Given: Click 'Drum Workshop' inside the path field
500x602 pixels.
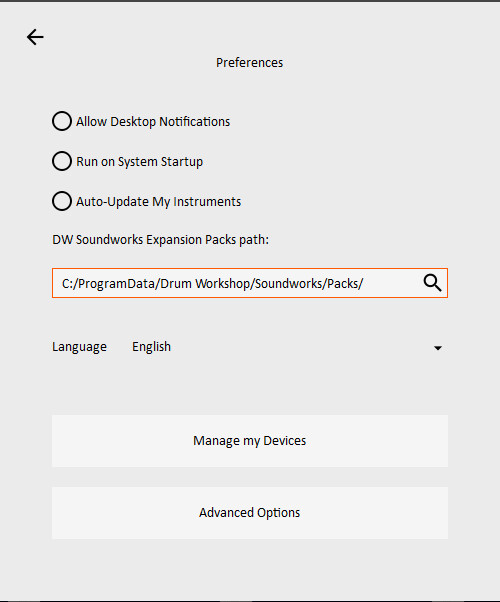Looking at the screenshot, I should 205,284.
